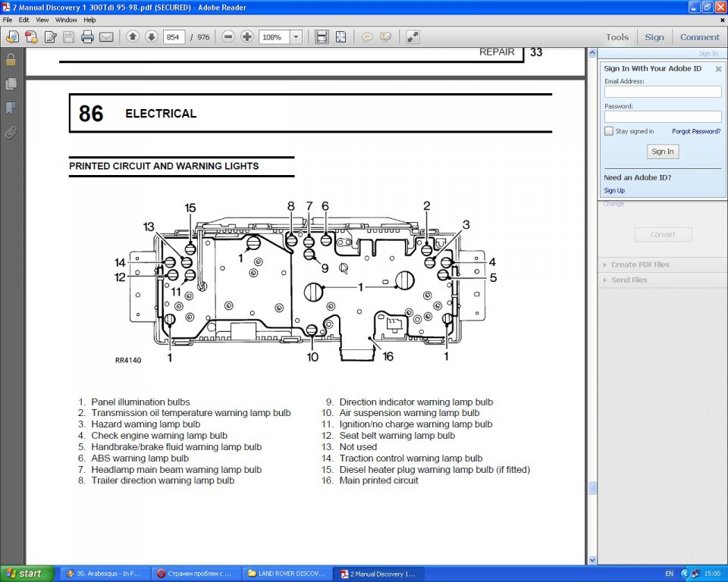Click the Windows start button
The width and height of the screenshot is (728, 582).
coord(27,574)
